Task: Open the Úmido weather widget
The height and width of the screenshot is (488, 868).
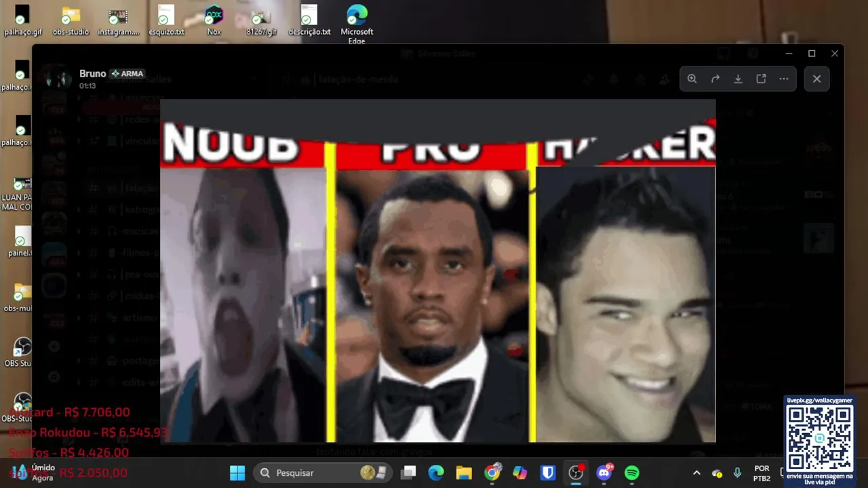Action: (33, 472)
